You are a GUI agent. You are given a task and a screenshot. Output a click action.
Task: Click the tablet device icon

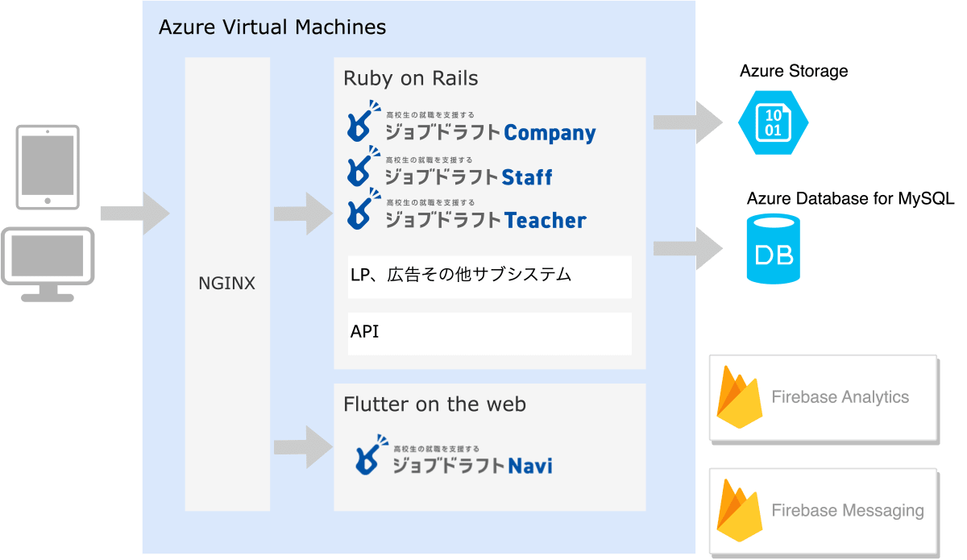pyautogui.click(x=48, y=168)
